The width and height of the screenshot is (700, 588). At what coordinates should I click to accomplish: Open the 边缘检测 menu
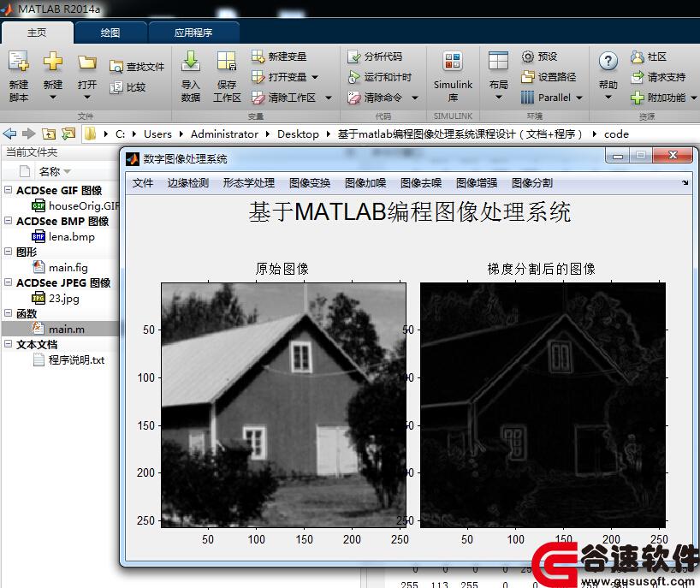(188, 182)
